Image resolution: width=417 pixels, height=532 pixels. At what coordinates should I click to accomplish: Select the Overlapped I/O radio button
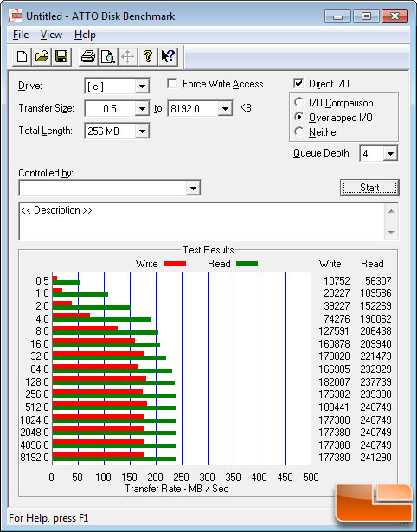[299, 117]
